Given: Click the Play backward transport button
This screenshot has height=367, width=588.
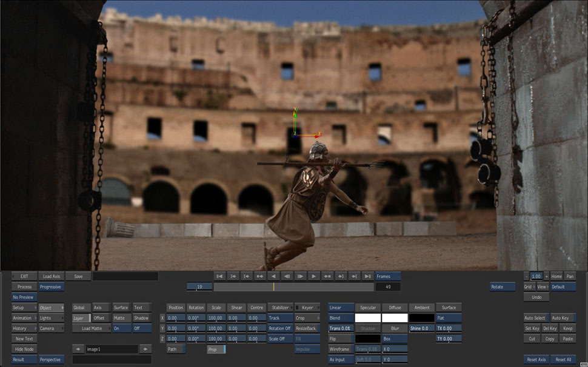Looking at the screenshot, I should pyautogui.click(x=274, y=276).
